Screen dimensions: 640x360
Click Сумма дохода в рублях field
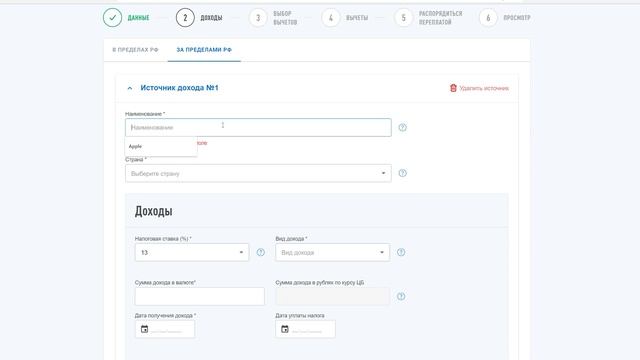pyautogui.click(x=333, y=296)
